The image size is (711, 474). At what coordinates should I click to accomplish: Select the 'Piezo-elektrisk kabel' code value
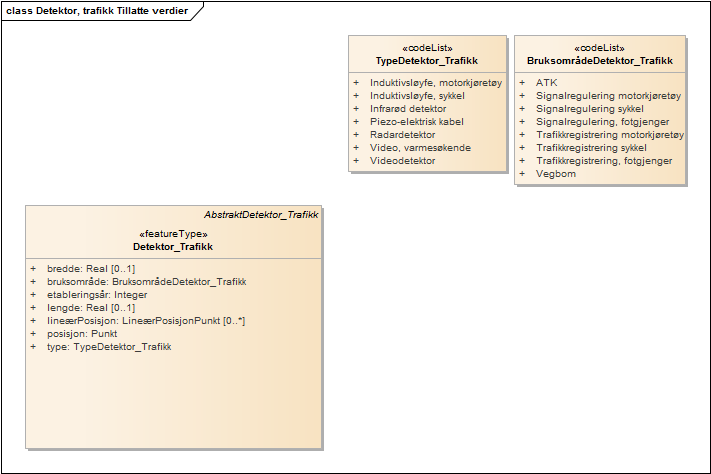coord(416,122)
